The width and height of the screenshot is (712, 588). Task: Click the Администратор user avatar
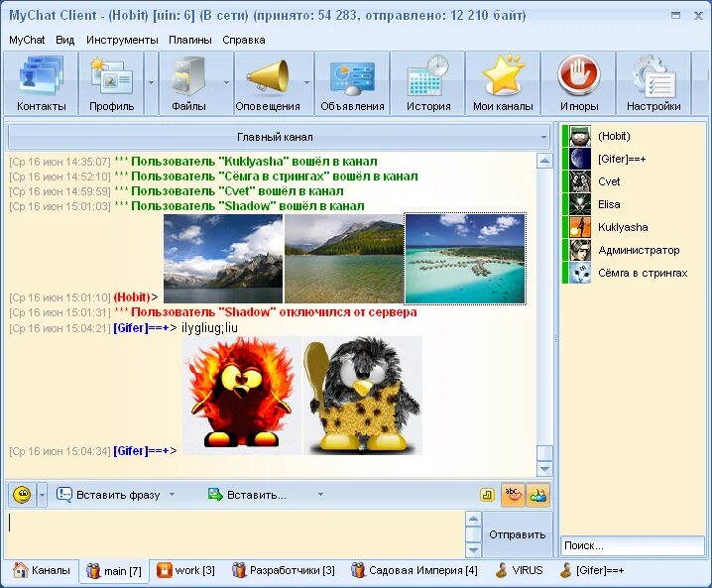[580, 250]
